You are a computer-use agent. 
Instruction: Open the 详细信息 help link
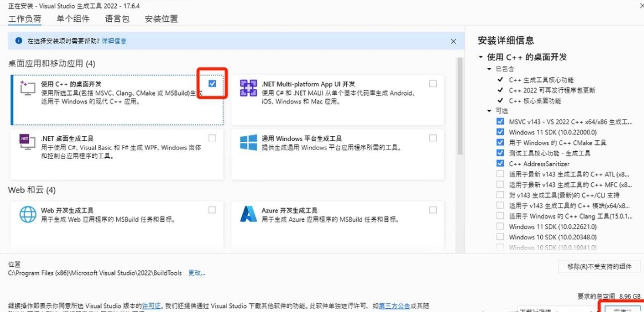[x=114, y=41]
